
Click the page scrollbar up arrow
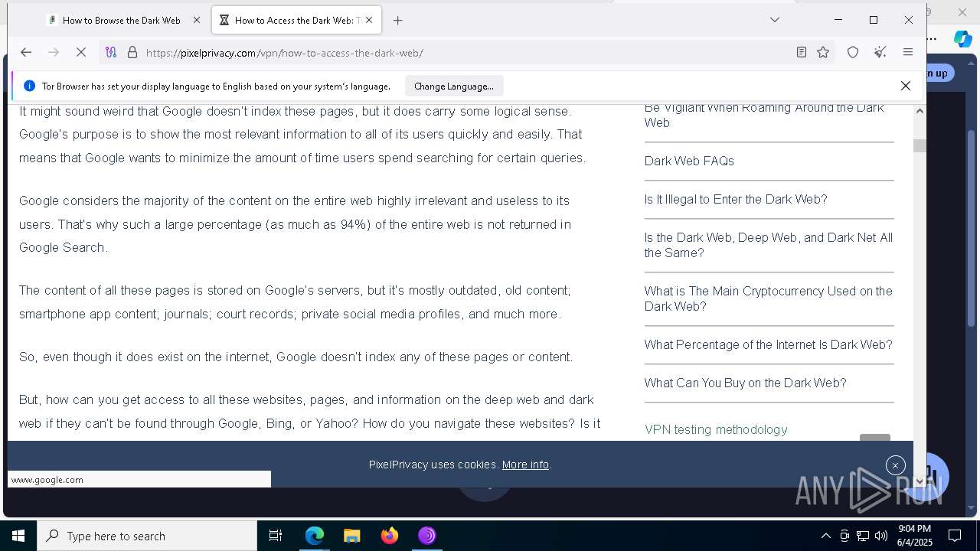pyautogui.click(x=920, y=111)
